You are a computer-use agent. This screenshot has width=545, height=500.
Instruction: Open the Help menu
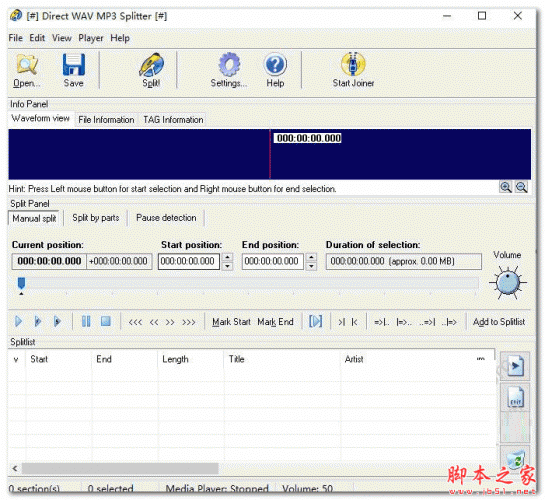point(120,38)
